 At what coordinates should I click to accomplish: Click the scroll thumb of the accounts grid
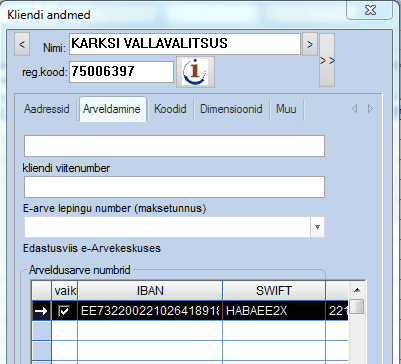(x=358, y=307)
